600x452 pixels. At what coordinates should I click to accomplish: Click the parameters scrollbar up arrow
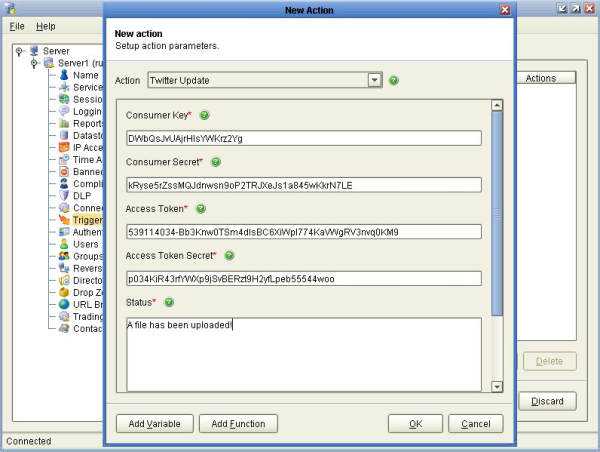[x=497, y=105]
